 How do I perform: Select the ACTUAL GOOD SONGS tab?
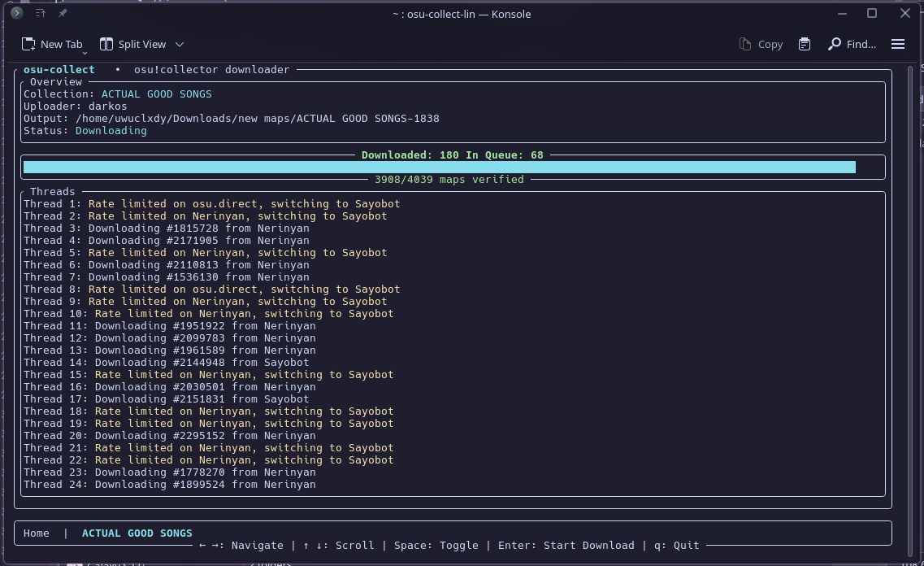(x=137, y=533)
